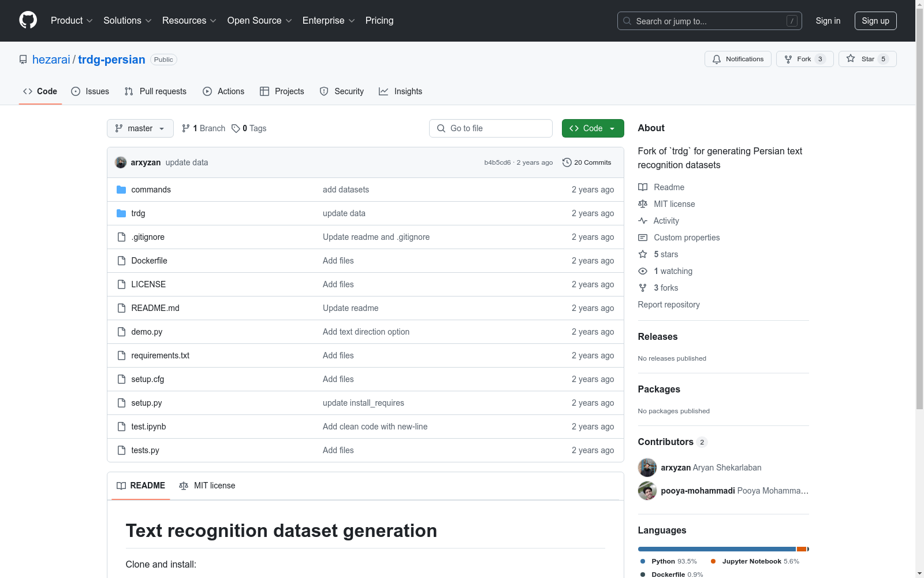Click the demo.py file icon
Viewport: 924px width, 578px height.
pyautogui.click(x=121, y=332)
